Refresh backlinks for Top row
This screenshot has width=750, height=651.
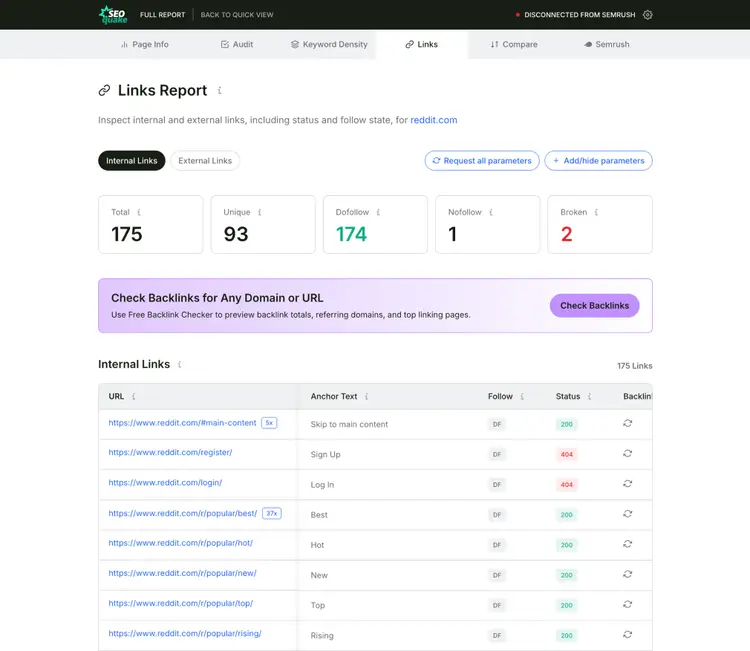coord(628,604)
